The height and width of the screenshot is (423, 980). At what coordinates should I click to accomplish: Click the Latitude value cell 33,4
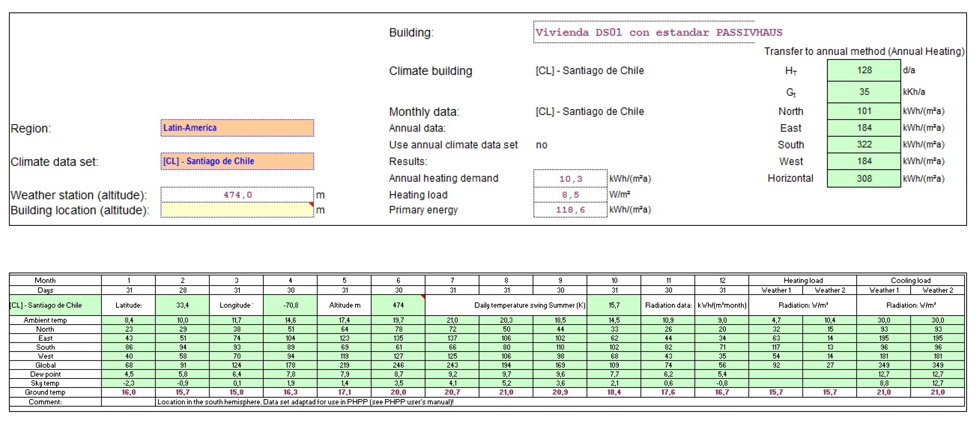182,305
